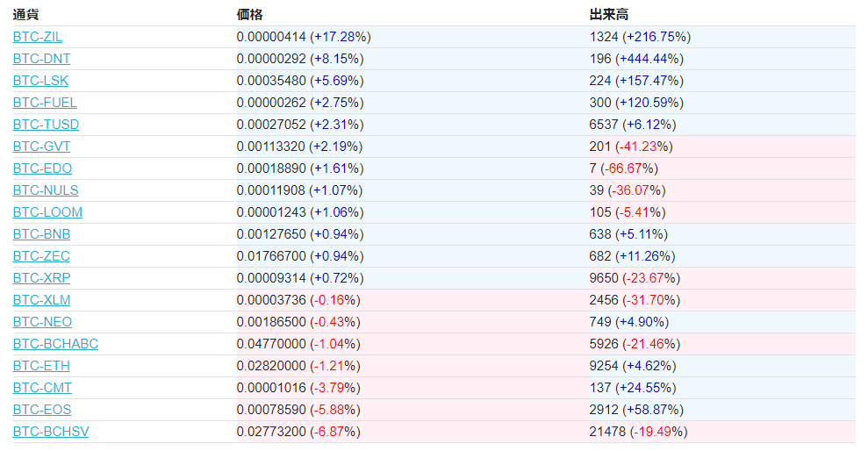The height and width of the screenshot is (451, 868).
Task: Open the BTC-BCHABC pair
Action: click(x=55, y=344)
